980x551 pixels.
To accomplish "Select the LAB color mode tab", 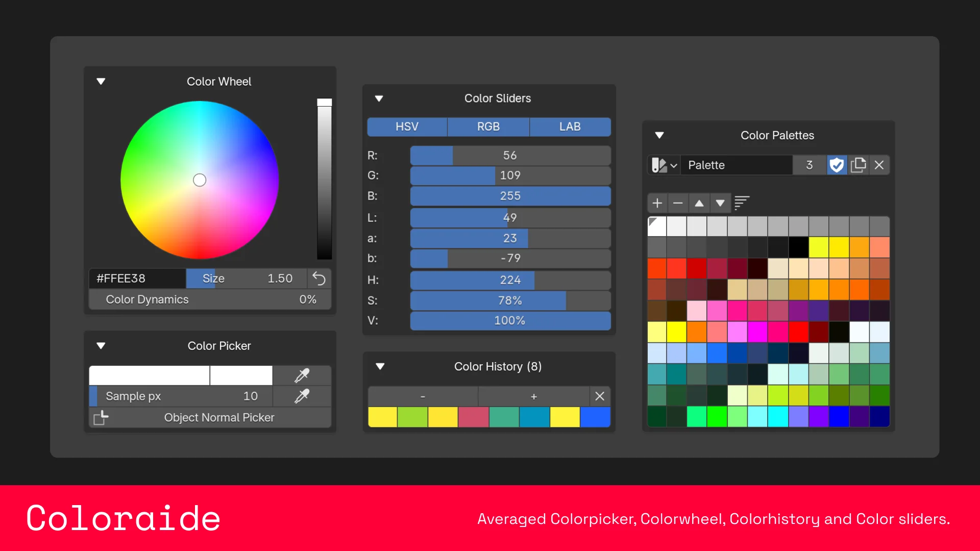I will tap(570, 127).
